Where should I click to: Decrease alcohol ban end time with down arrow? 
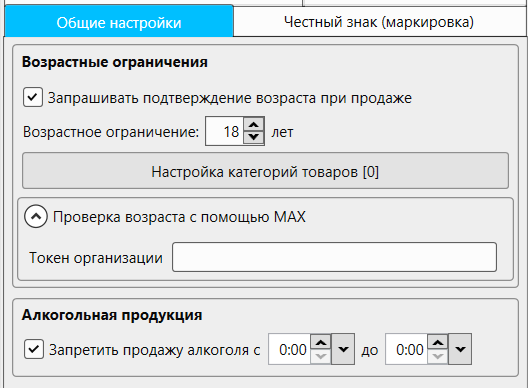(x=438, y=356)
